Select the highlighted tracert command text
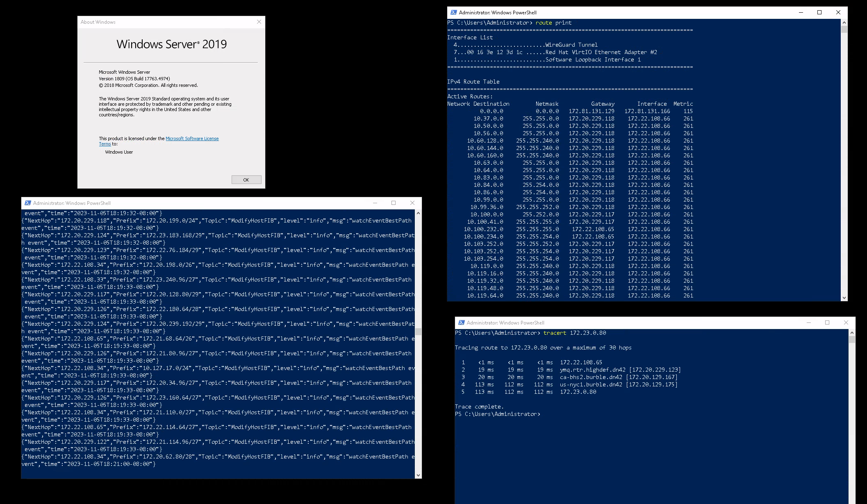 555,333
